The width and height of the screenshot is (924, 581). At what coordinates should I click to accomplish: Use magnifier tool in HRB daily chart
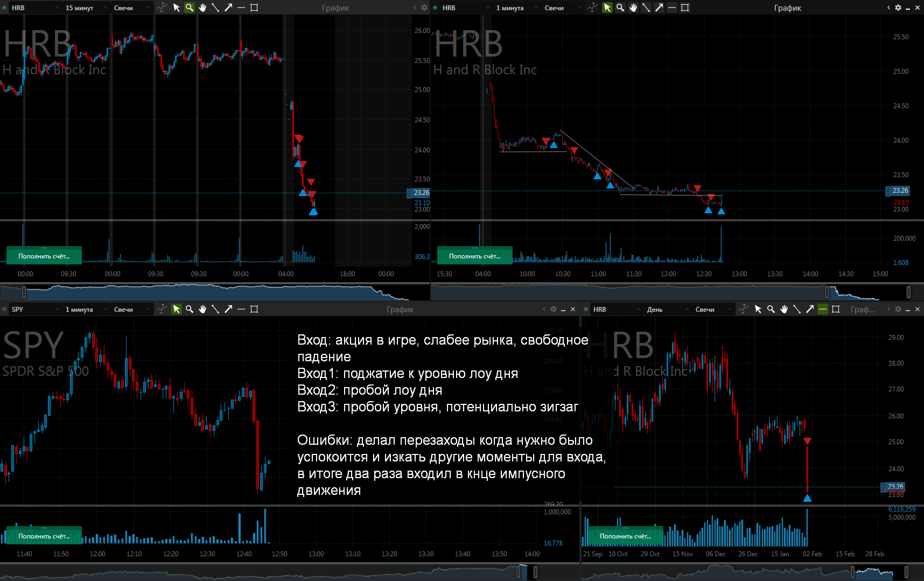[771, 309]
